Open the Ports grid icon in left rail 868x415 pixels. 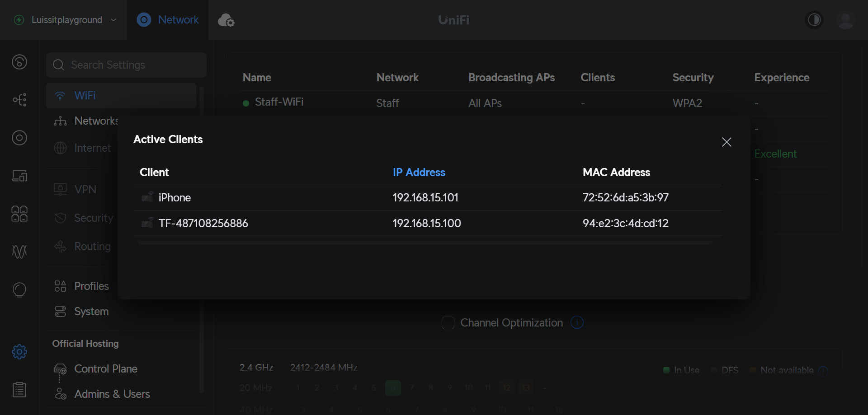(19, 214)
